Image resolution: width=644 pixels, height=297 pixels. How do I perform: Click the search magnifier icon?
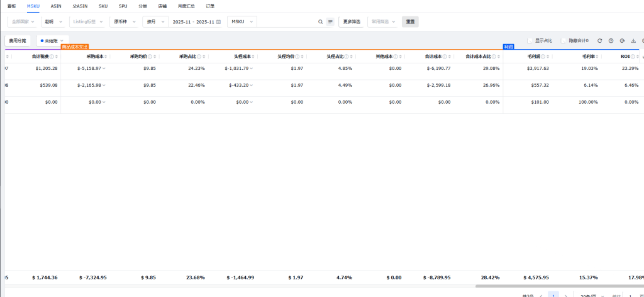pyautogui.click(x=321, y=21)
